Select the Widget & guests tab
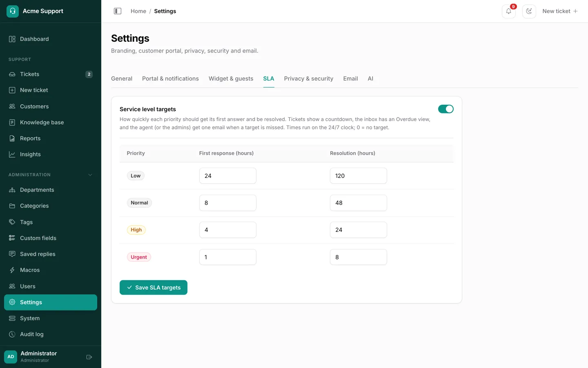The image size is (588, 368). 231,79
